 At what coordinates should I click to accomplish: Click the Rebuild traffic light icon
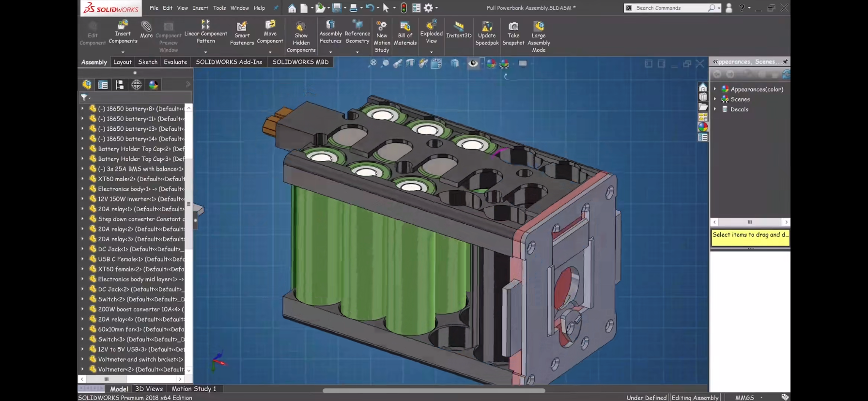pyautogui.click(x=403, y=8)
